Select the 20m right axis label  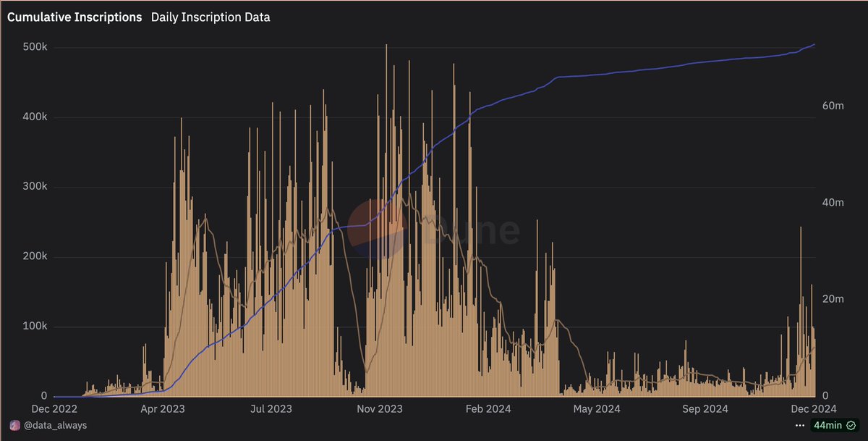pos(833,300)
